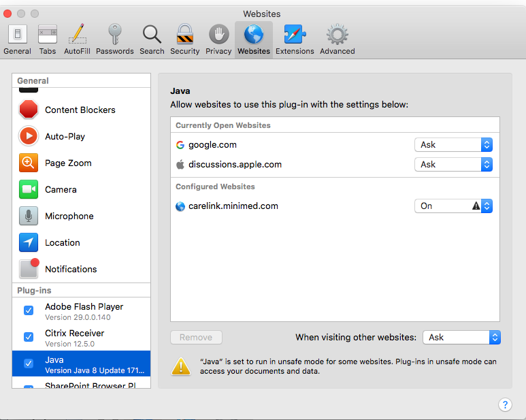Uncheck the Adobe Flash Player plug-in checkbox
Screen dimensions: 526x420
tap(29, 310)
